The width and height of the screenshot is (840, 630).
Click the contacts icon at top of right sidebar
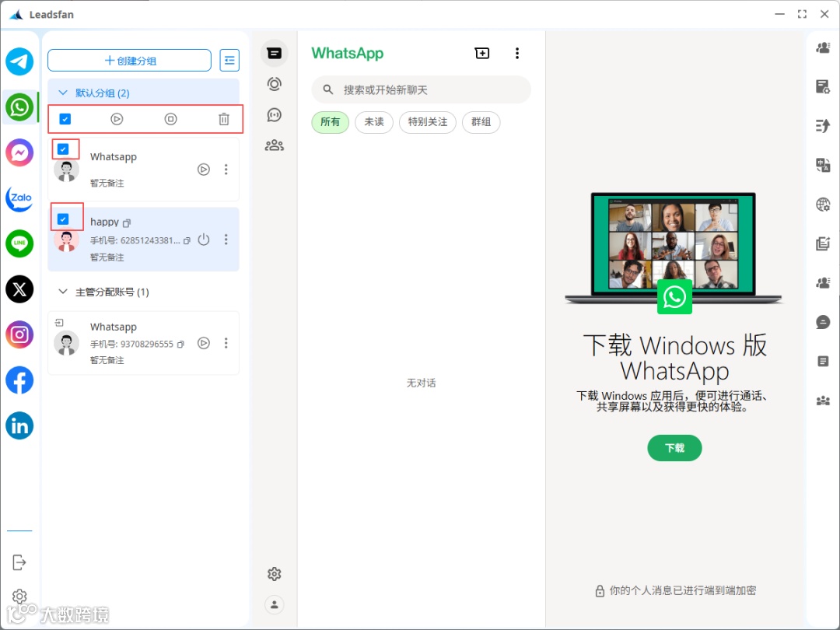pyautogui.click(x=823, y=47)
